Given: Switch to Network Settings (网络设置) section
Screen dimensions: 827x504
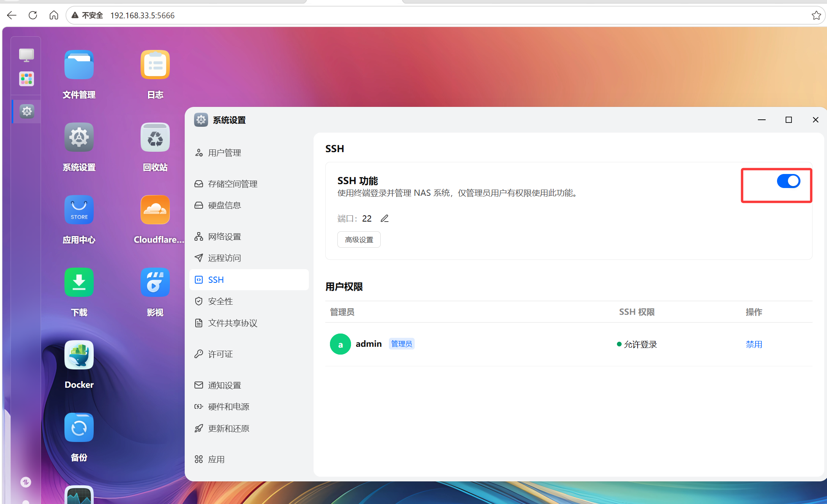Looking at the screenshot, I should point(225,237).
